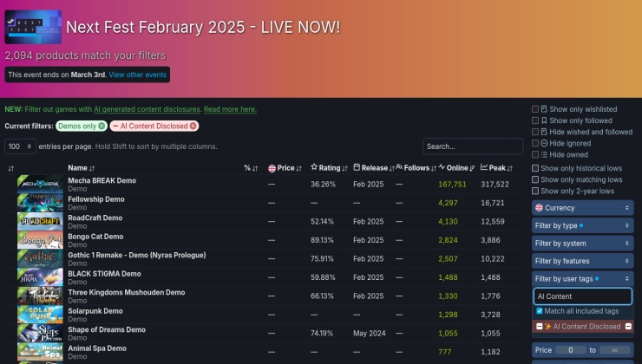Sort by the Price column header

(285, 167)
